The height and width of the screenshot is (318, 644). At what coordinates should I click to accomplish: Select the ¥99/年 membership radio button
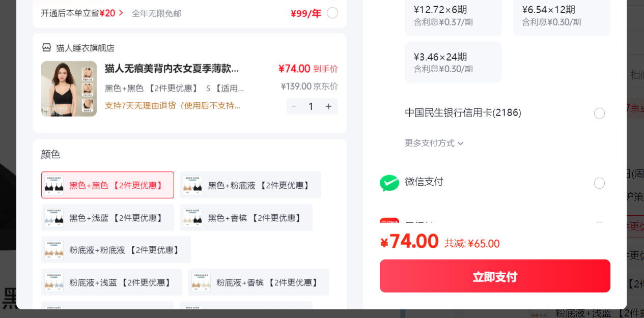[x=332, y=13]
